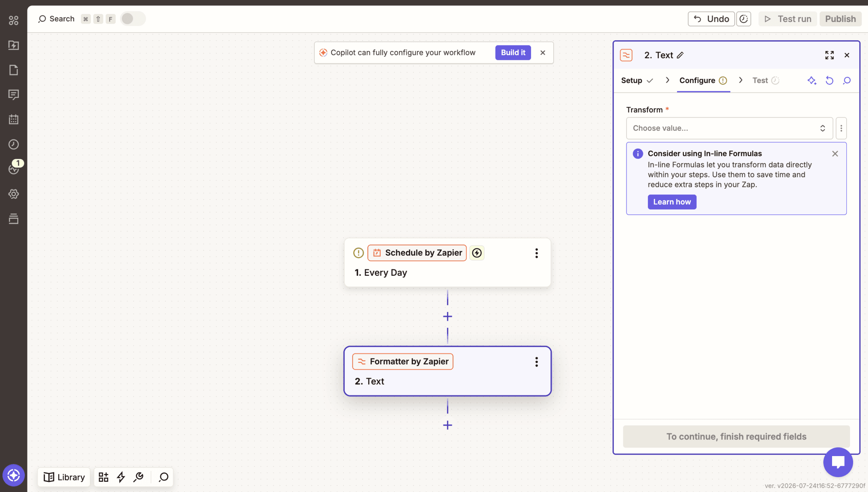Click the Learn how button
The width and height of the screenshot is (868, 492).
click(672, 202)
